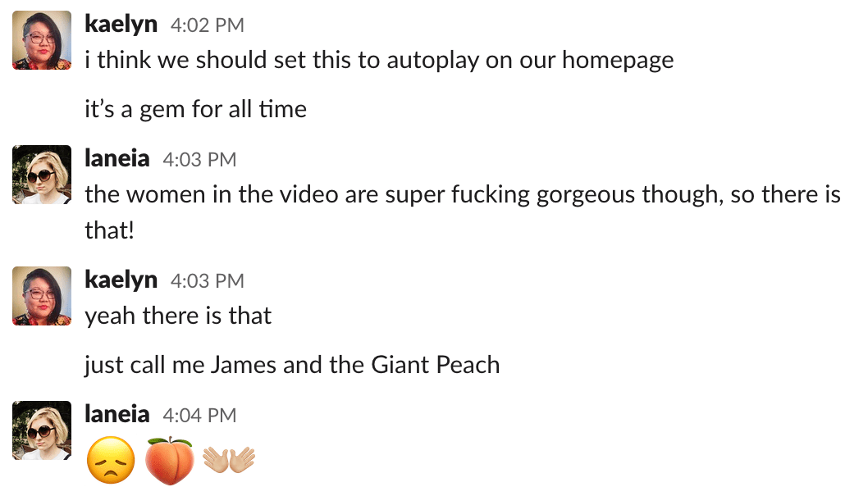Open laneia's avatar on the 4:03 PM message
The image size is (868, 496).
pos(42,175)
